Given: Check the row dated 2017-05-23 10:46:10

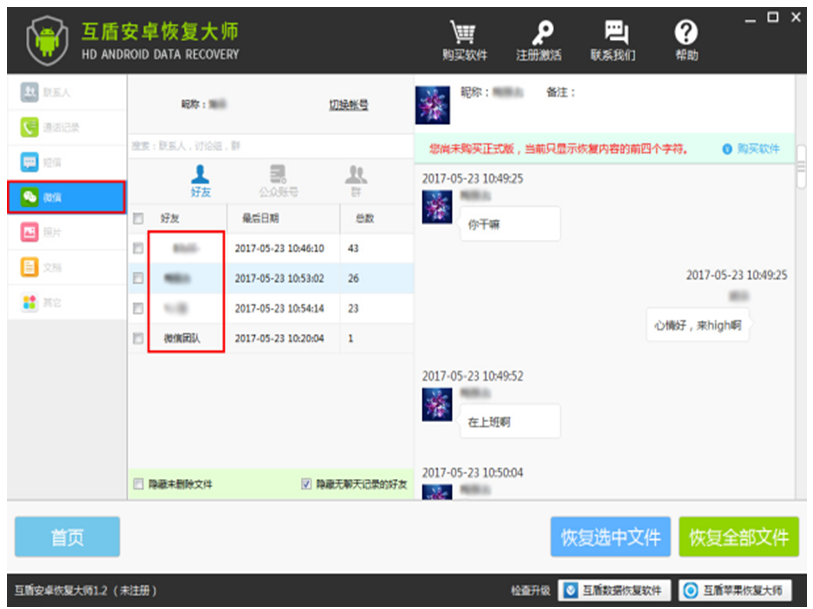Looking at the screenshot, I should pos(138,248).
